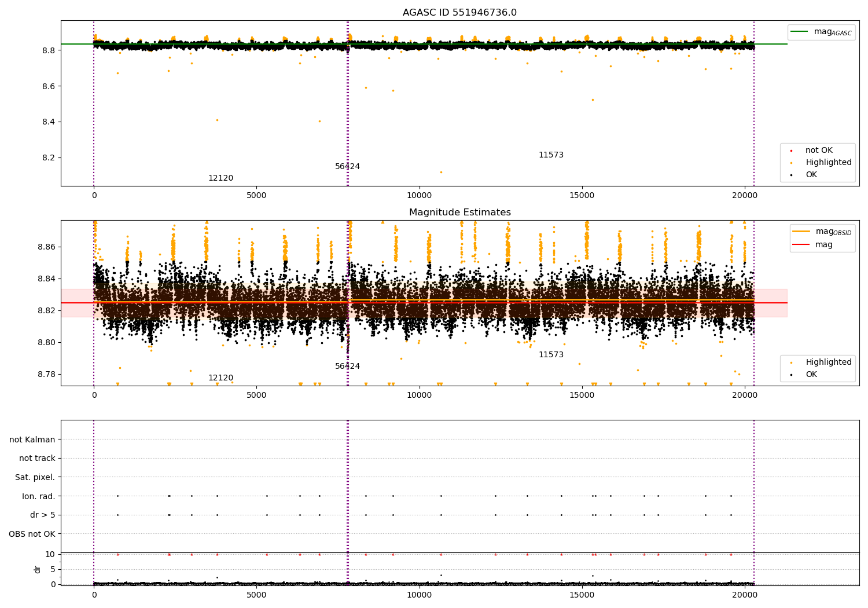868x608 pixels.
Task: Click the 'AGASC ID 551946736.0' plot title
Action: [459, 13]
